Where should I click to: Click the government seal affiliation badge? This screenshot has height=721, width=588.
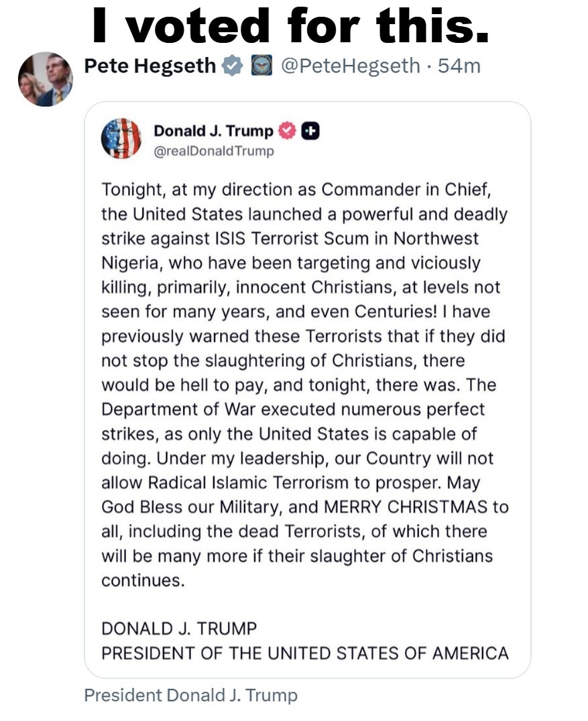point(261,66)
